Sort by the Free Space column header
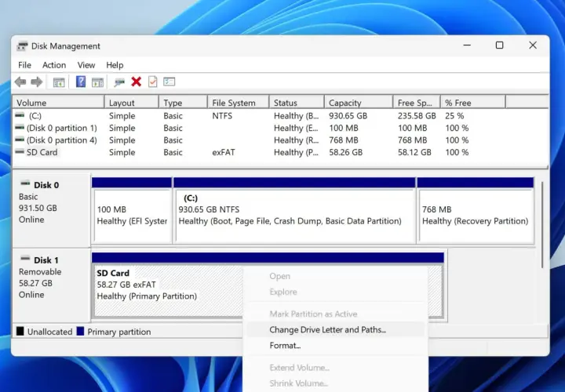Viewport: 565px width, 392px height. coord(417,103)
